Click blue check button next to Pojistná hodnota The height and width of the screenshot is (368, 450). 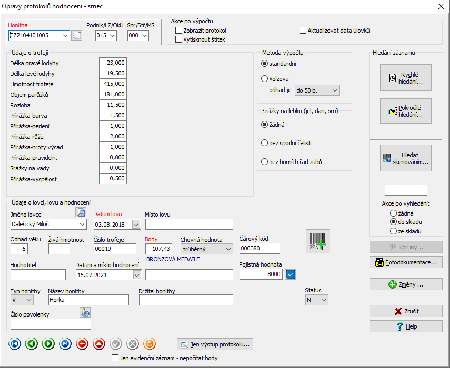(290, 274)
